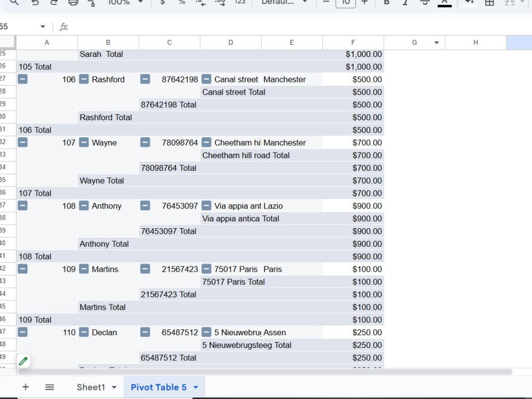Image resolution: width=532 pixels, height=399 pixels.
Task: Add a new sheet with the plus icon
Action: 26,387
